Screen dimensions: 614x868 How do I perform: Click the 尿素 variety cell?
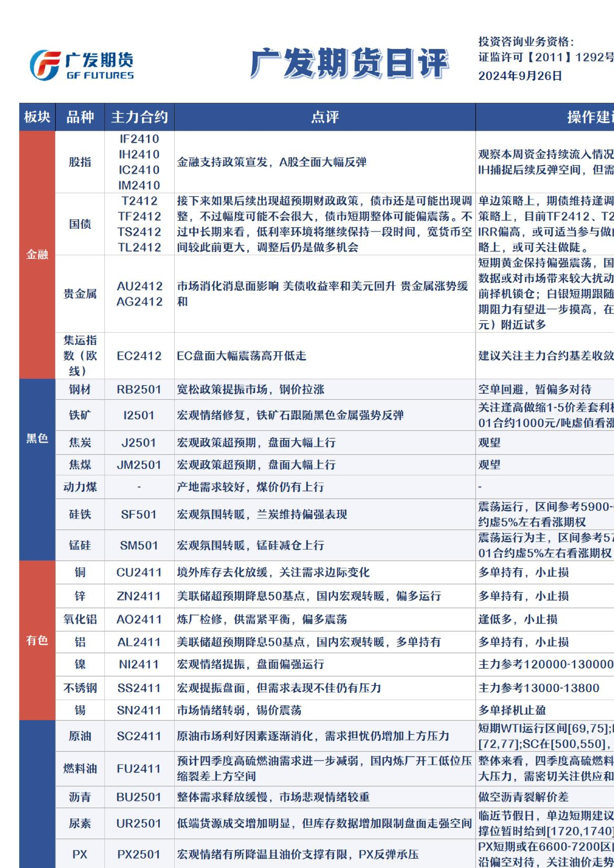pyautogui.click(x=80, y=824)
